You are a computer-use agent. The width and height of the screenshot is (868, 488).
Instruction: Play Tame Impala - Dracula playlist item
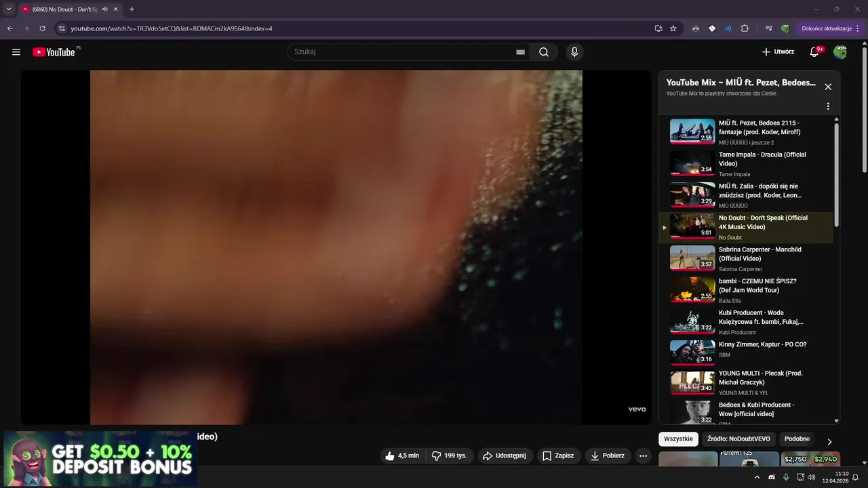tap(746, 163)
